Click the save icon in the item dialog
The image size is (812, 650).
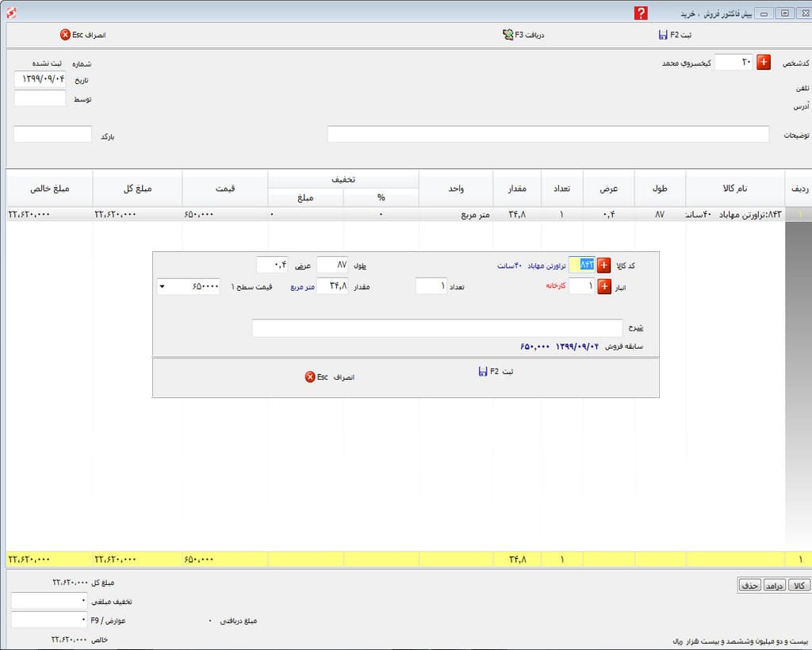tap(483, 372)
